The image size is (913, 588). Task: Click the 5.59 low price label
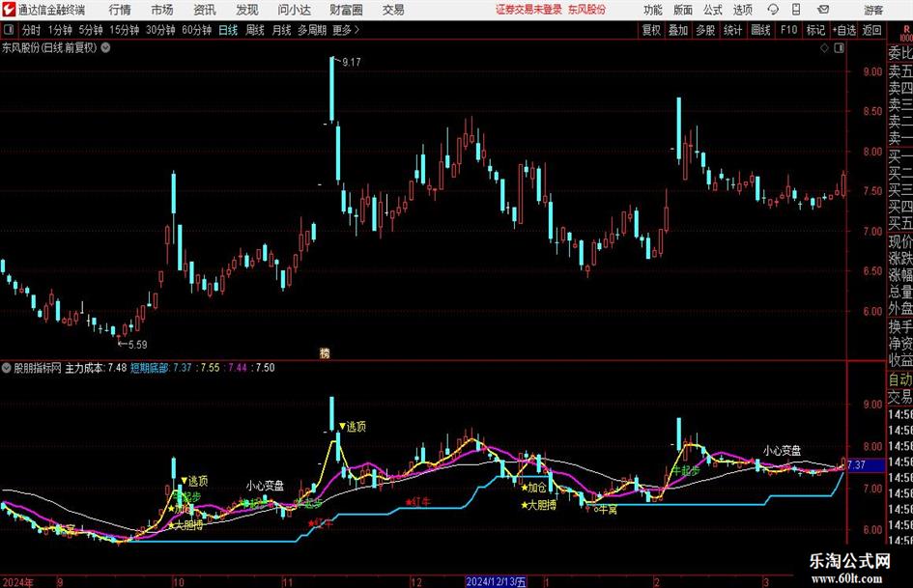[137, 344]
